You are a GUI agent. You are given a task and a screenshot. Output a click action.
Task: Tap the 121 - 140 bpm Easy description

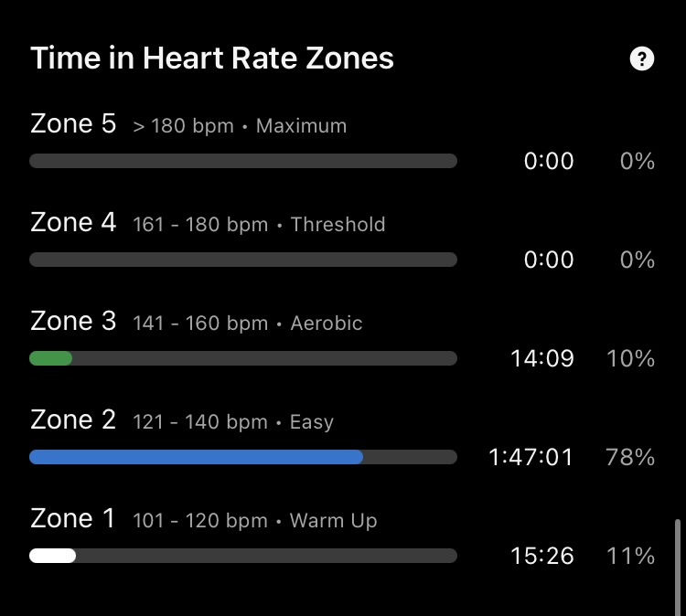click(x=232, y=422)
